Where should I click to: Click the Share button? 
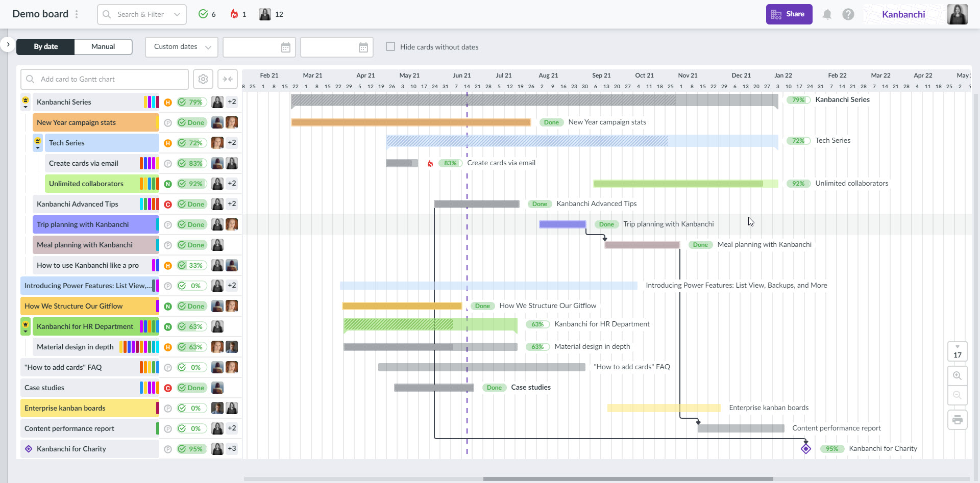[x=789, y=14]
